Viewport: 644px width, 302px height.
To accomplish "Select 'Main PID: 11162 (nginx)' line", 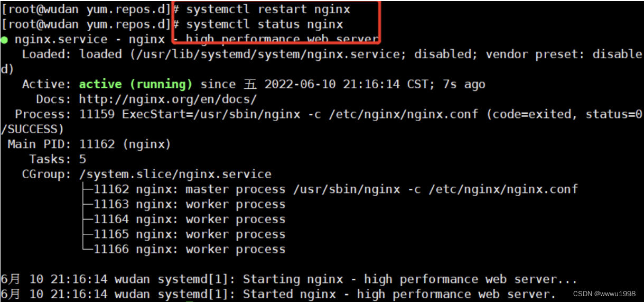I will click(89, 144).
